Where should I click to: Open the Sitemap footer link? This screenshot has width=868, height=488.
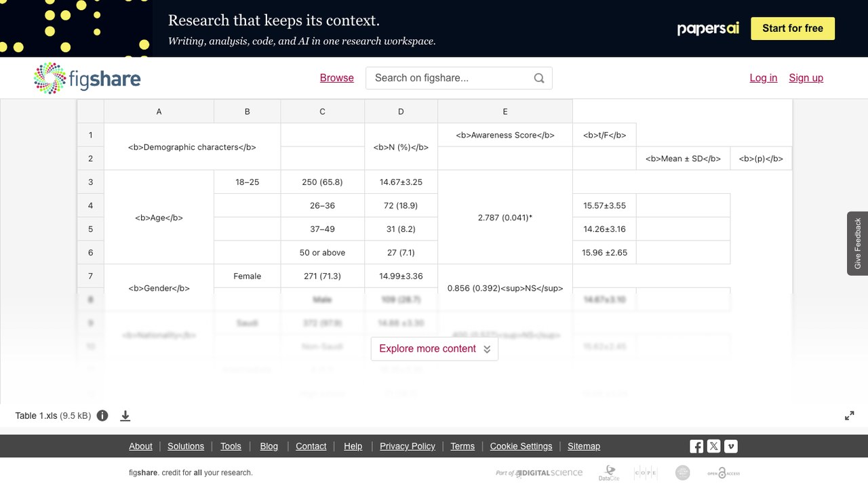pyautogui.click(x=584, y=446)
